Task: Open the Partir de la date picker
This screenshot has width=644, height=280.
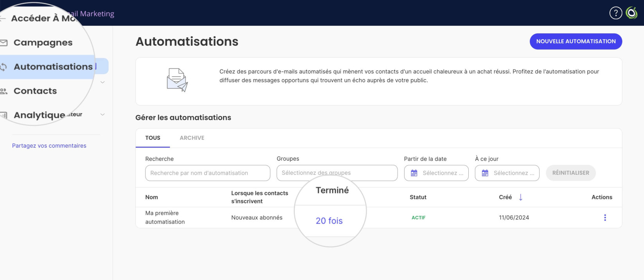Action: (436, 173)
